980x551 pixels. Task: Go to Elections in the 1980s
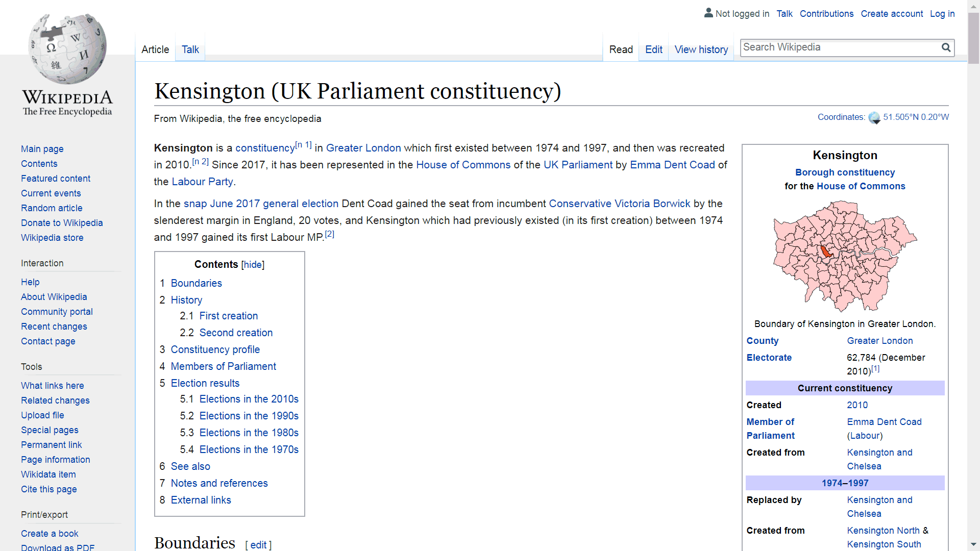pos(249,433)
